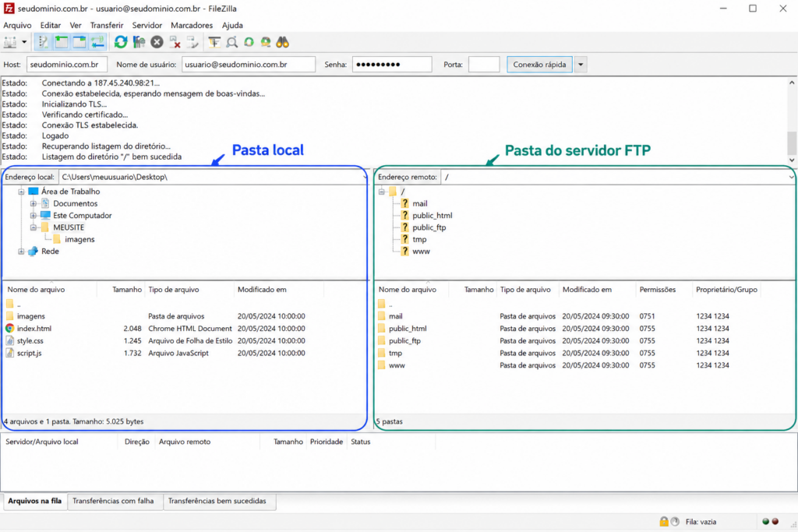Click the Host input field
This screenshot has width=798, height=532.
[x=67, y=65]
